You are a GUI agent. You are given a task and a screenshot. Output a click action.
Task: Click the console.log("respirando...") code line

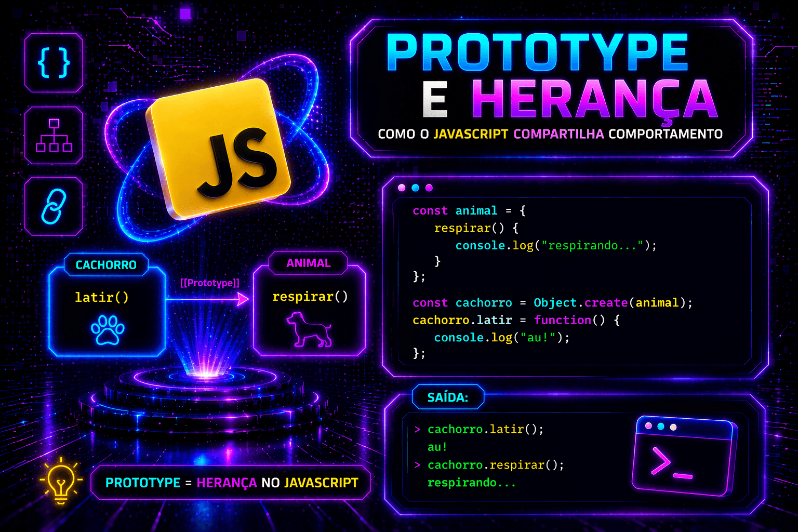(556, 245)
